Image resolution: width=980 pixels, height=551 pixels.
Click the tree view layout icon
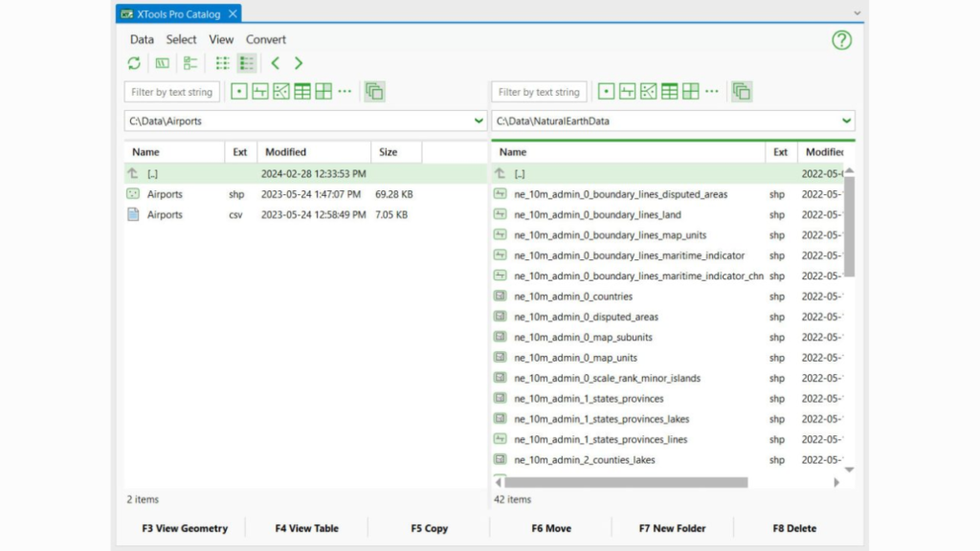[189, 62]
